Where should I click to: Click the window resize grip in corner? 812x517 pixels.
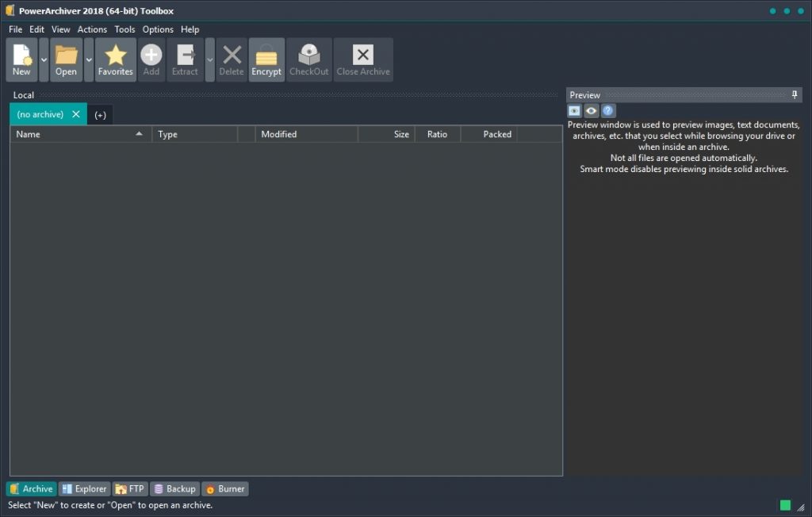(x=801, y=507)
